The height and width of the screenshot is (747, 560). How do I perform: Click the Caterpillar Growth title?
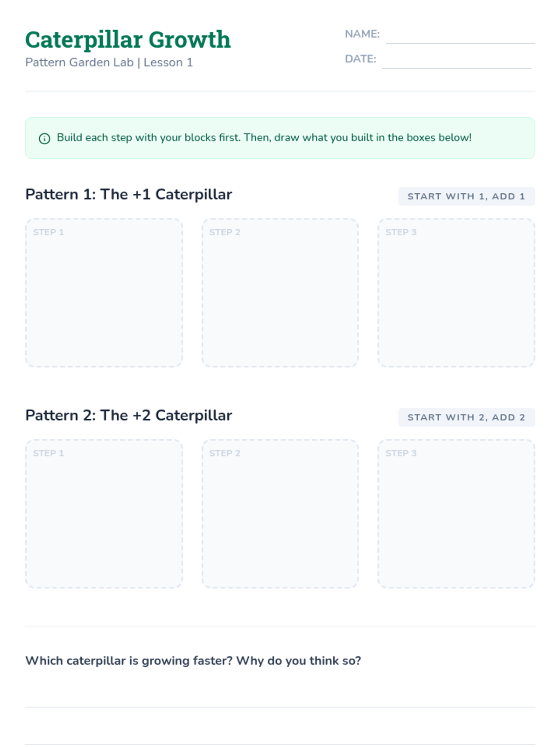click(x=128, y=40)
